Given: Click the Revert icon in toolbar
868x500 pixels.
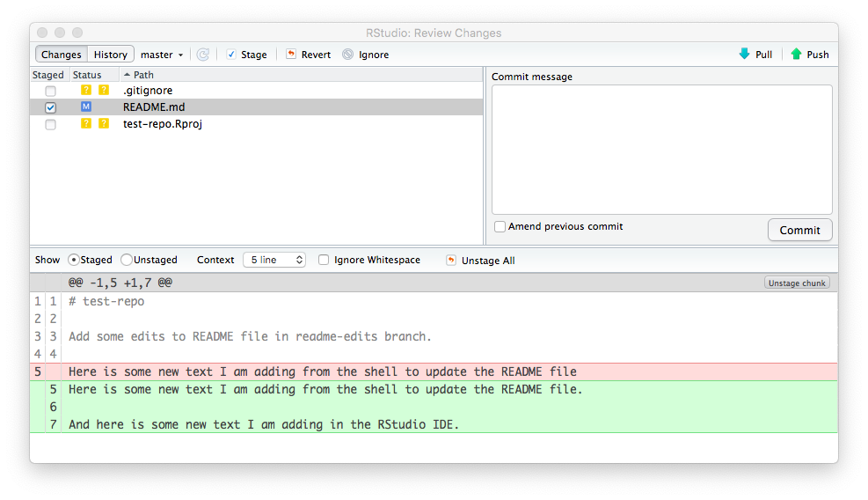Looking at the screenshot, I should 291,55.
